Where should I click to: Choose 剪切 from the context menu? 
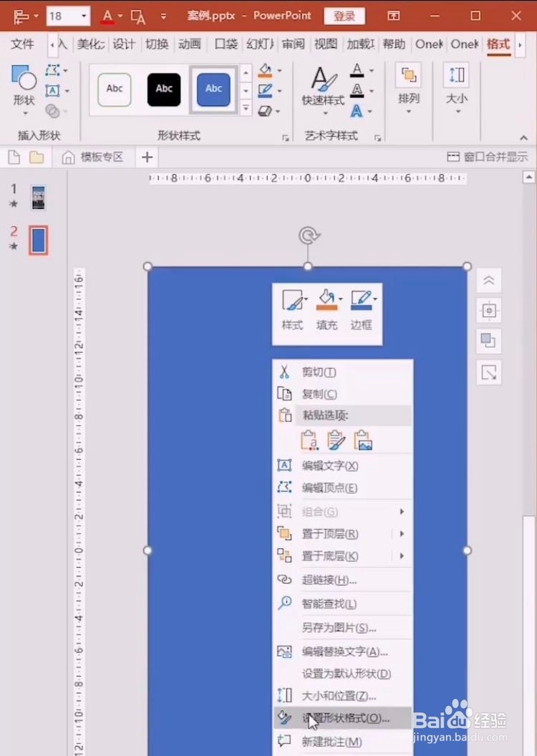coord(342,372)
